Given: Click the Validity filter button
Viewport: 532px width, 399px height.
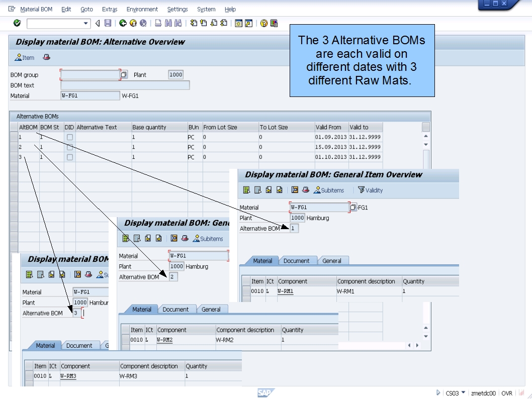Looking at the screenshot, I should coord(370,190).
